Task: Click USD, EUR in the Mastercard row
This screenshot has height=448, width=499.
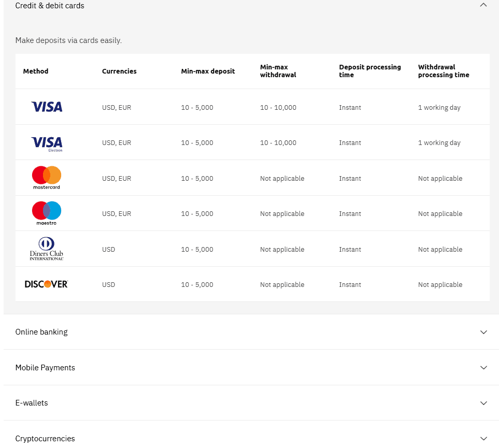Action: [117, 179]
